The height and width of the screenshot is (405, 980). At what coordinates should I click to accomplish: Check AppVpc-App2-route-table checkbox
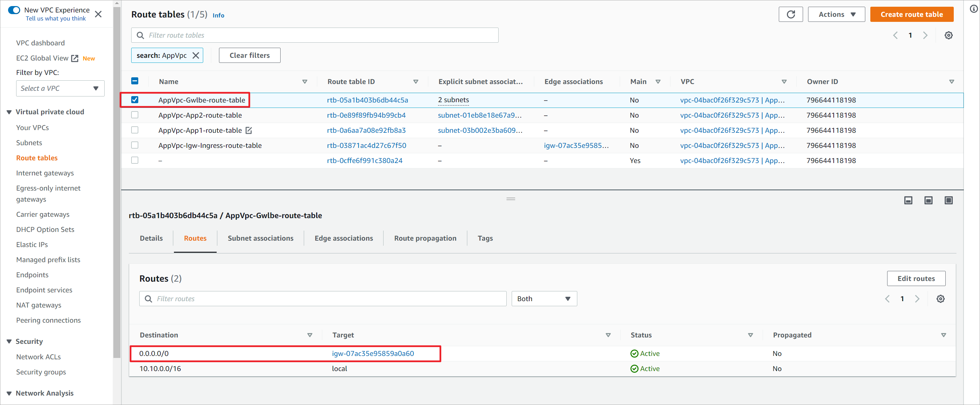point(135,115)
